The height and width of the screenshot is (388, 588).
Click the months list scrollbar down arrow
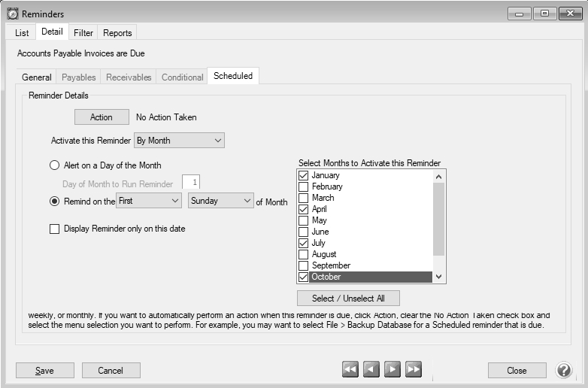439,277
